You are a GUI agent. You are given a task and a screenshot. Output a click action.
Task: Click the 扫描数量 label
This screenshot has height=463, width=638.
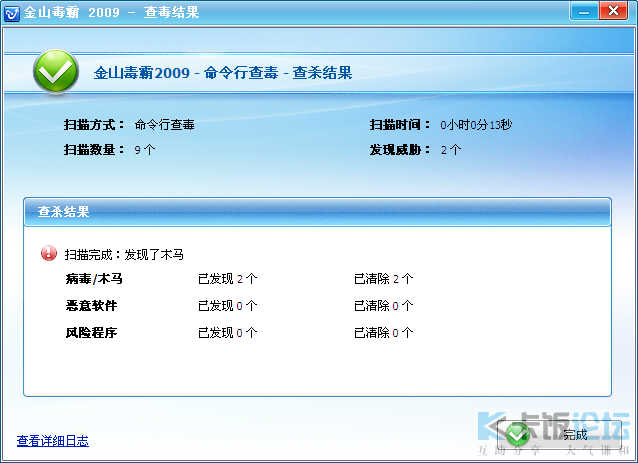(94, 150)
